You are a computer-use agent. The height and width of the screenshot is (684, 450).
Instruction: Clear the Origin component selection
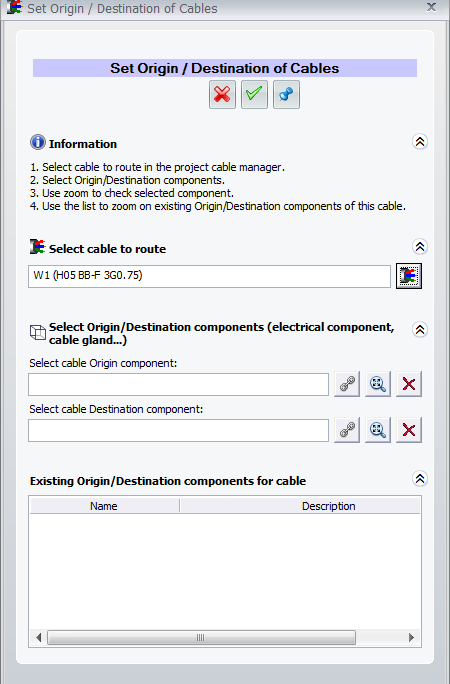[409, 384]
